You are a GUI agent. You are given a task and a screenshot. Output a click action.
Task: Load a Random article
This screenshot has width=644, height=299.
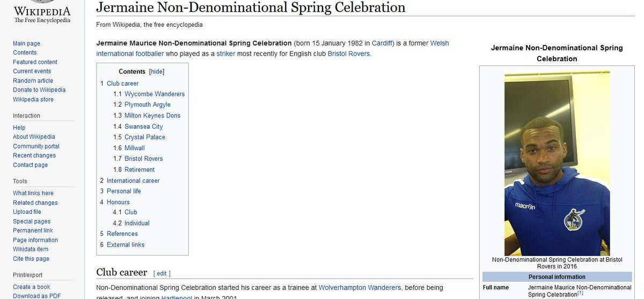[x=33, y=81]
